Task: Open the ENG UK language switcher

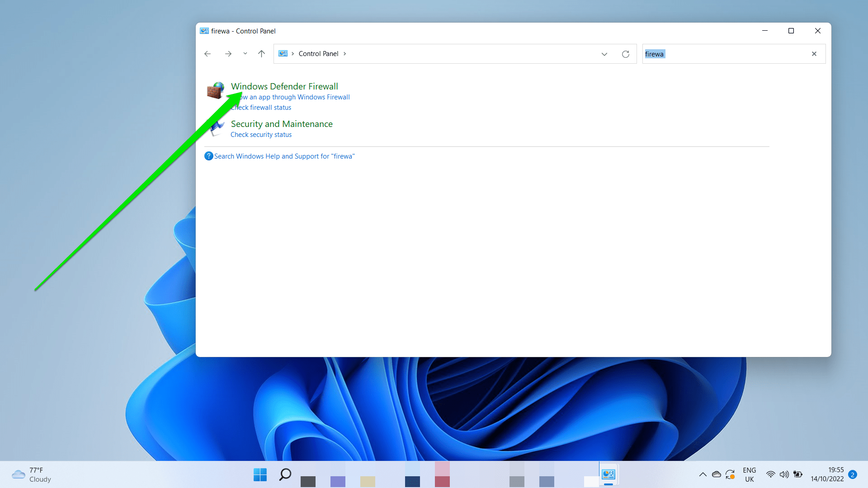Action: pos(750,474)
